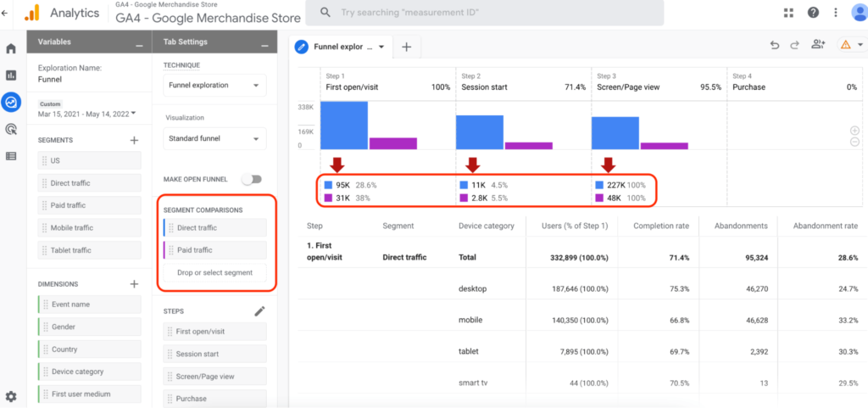Click the Country dimension
This screenshot has height=408, width=868.
(89, 349)
